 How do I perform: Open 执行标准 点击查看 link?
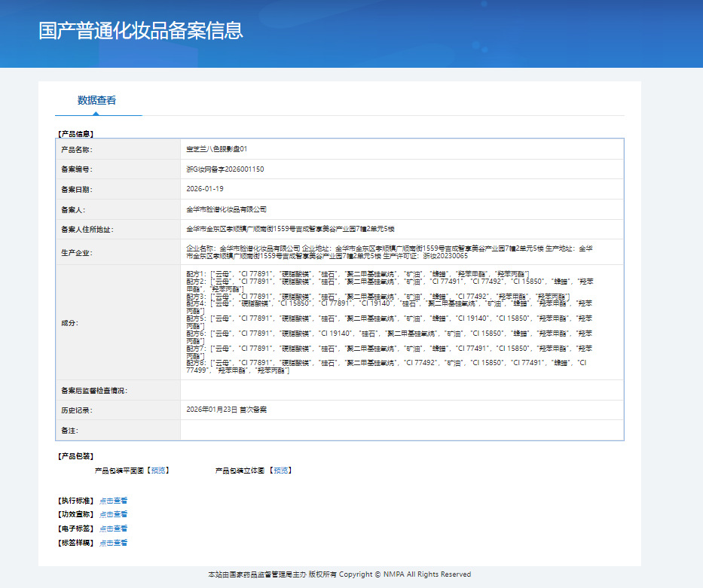pos(114,501)
